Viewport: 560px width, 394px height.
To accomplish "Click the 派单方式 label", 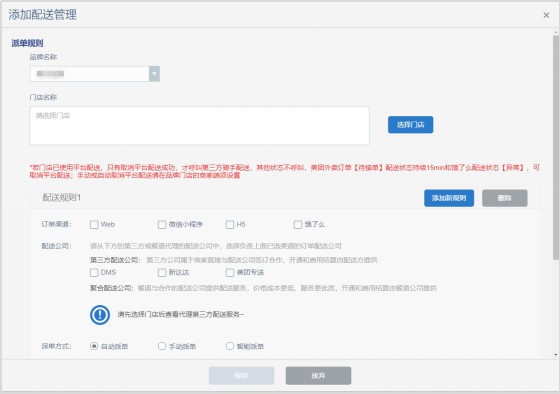I will 56,346.
